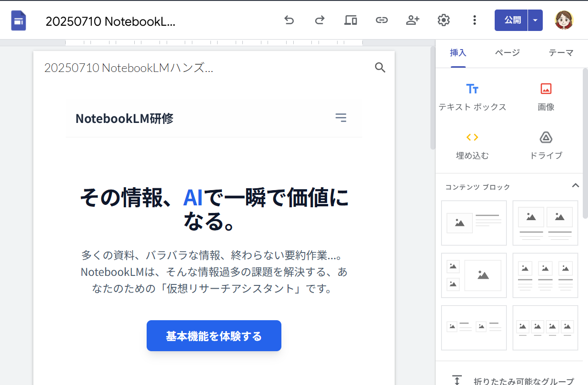The height and width of the screenshot is (385, 588).
Task: Open the 埋め込む embed option
Action: (x=473, y=144)
